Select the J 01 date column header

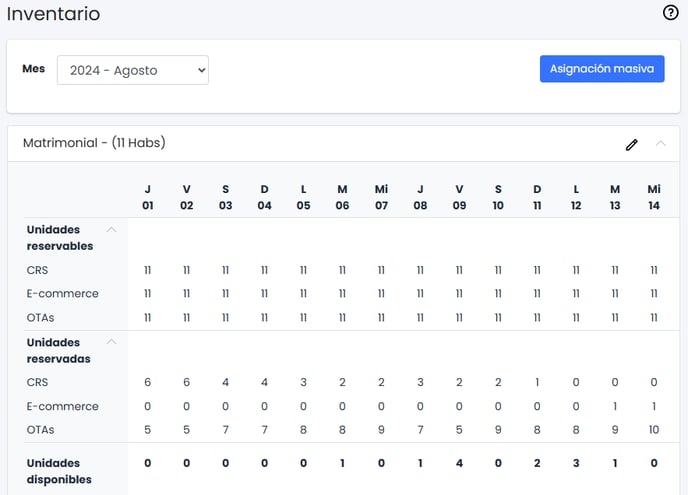pyautogui.click(x=147, y=197)
